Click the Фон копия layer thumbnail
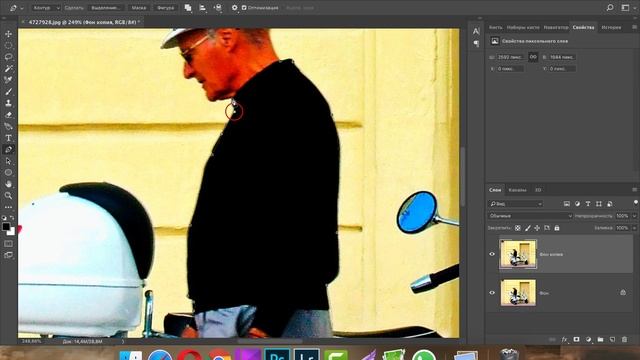This screenshot has height=360, width=640. [518, 254]
